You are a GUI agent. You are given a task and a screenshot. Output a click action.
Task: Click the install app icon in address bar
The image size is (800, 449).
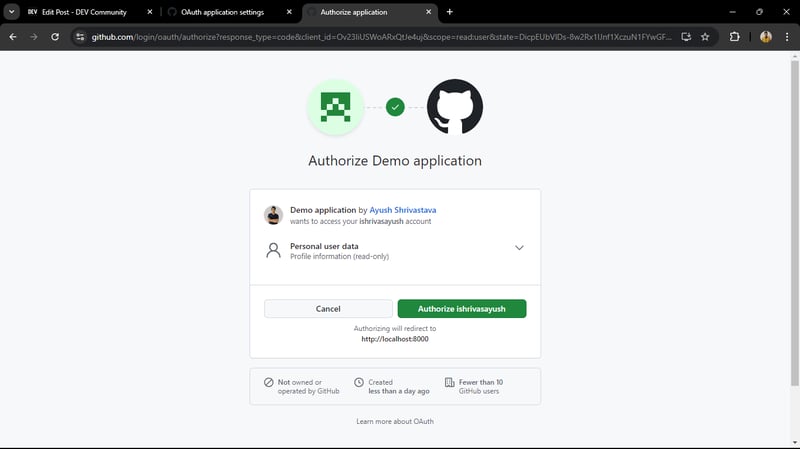pos(686,37)
